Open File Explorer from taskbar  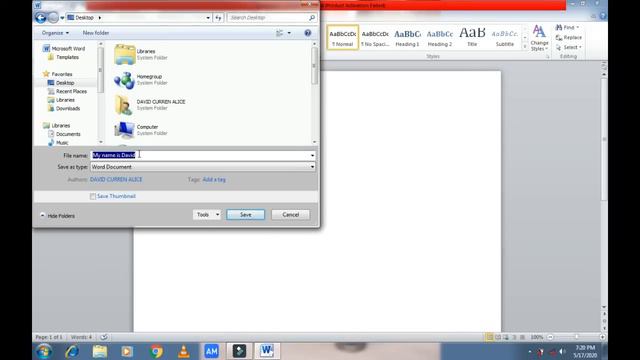coord(100,351)
